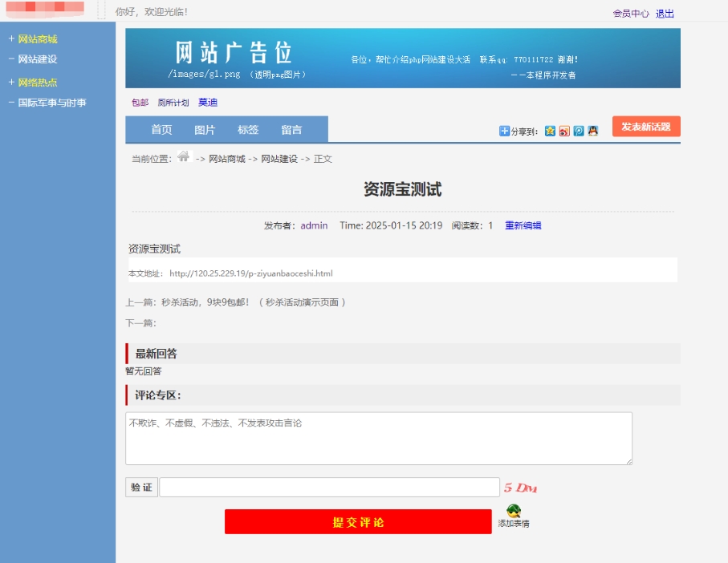Share to Tencent Weibo icon

click(579, 131)
